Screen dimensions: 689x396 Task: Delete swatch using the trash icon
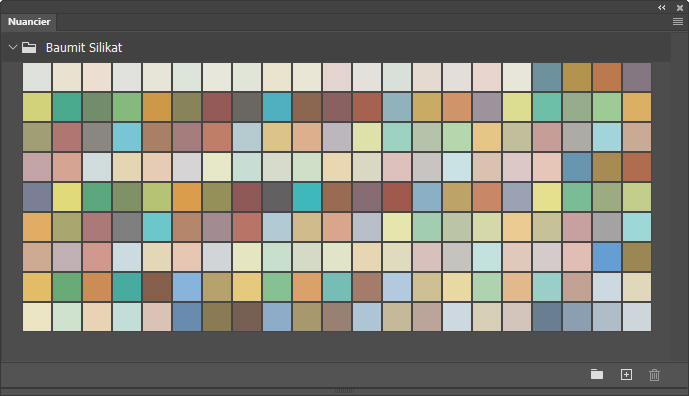pos(654,375)
